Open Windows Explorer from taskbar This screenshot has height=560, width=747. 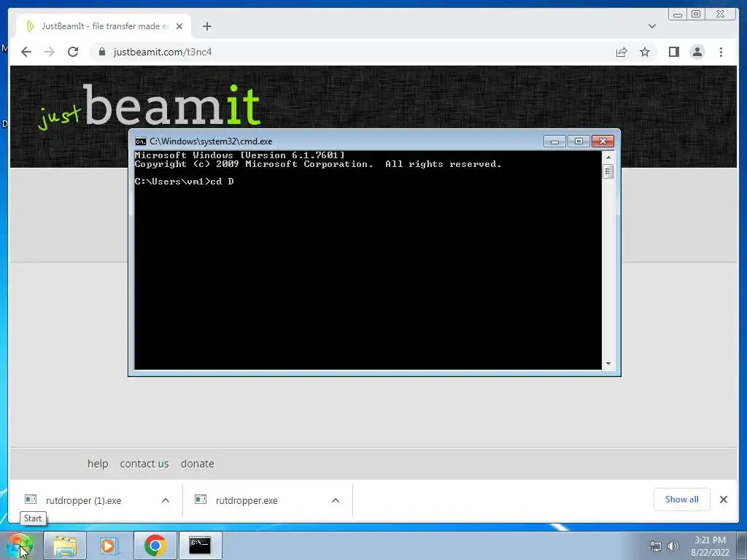pyautogui.click(x=65, y=545)
